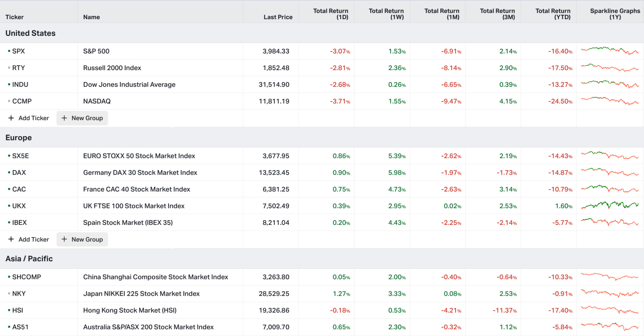Open the SPX ticker

point(19,51)
